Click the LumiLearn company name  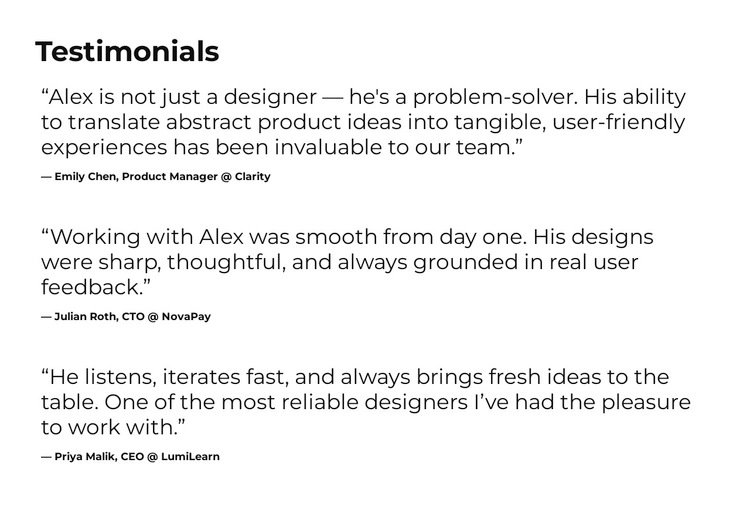pos(190,457)
